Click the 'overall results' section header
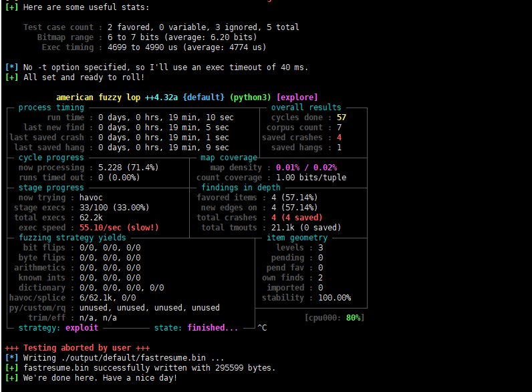The height and width of the screenshot is (392, 532). 306,108
